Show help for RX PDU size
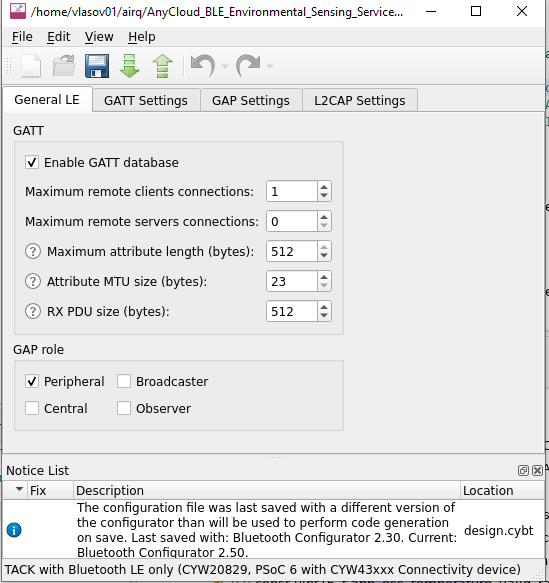 [33, 311]
